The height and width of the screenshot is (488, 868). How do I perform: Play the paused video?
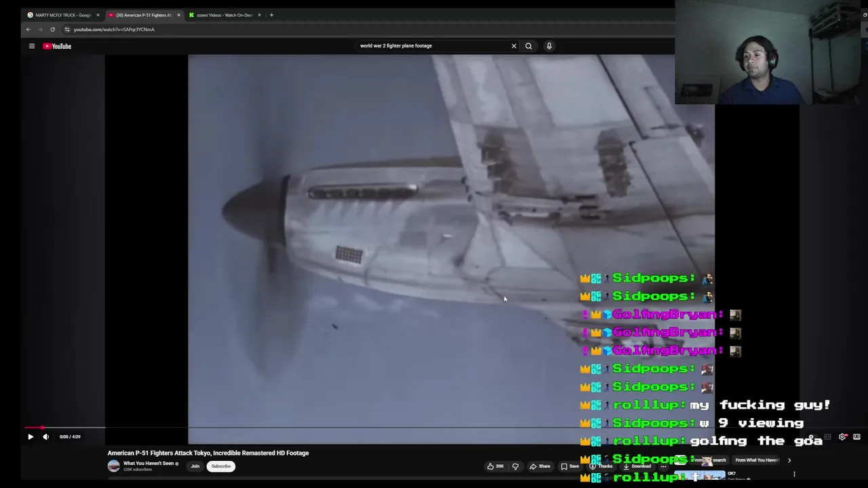click(x=31, y=437)
